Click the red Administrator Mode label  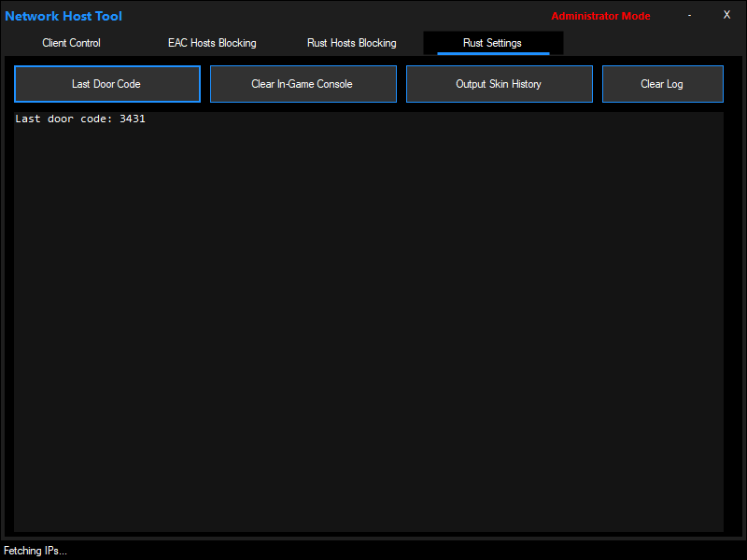[x=600, y=16]
